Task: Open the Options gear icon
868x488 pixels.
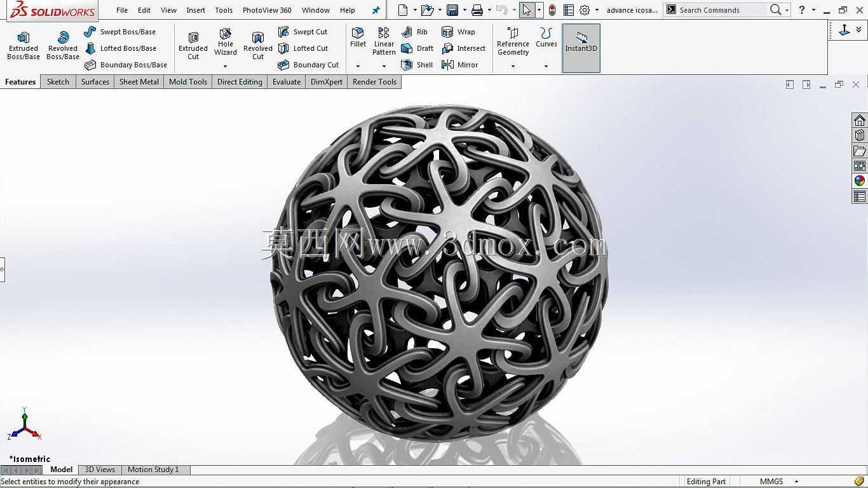Action: click(585, 10)
